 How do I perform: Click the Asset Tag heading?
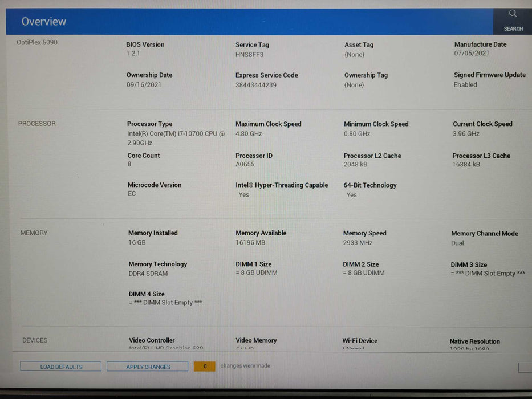359,44
